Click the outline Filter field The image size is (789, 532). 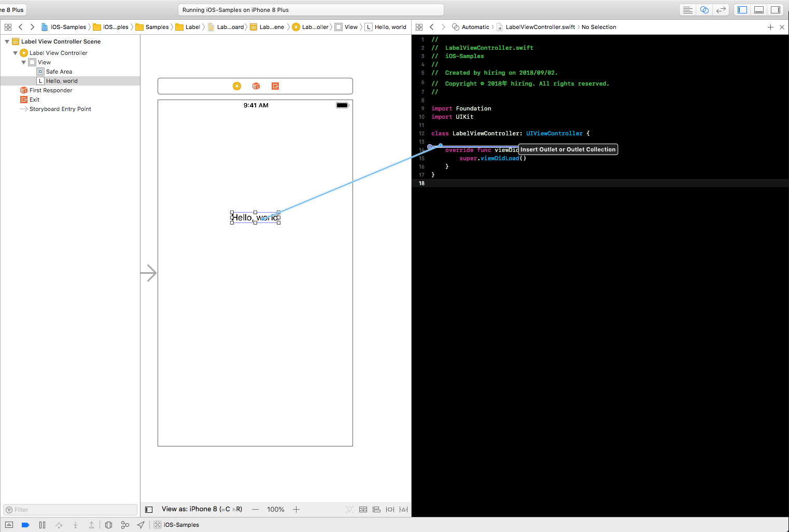(x=71, y=510)
